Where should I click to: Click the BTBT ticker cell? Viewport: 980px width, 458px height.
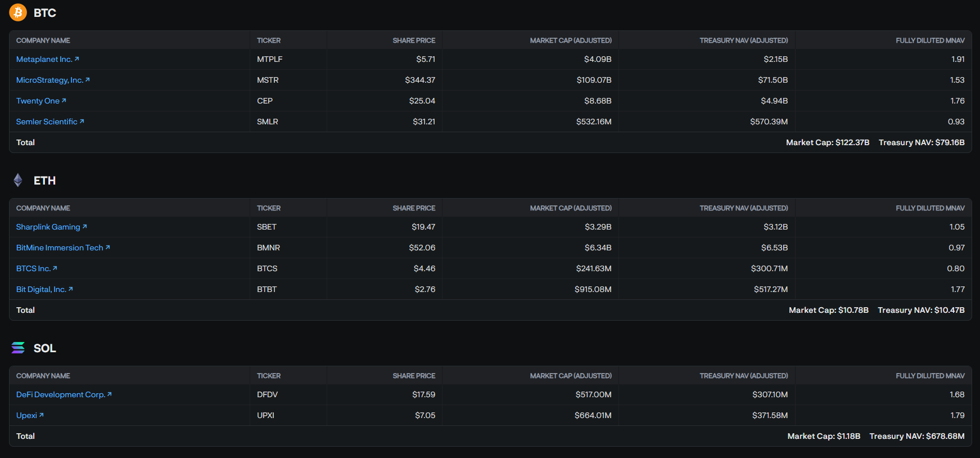(267, 289)
